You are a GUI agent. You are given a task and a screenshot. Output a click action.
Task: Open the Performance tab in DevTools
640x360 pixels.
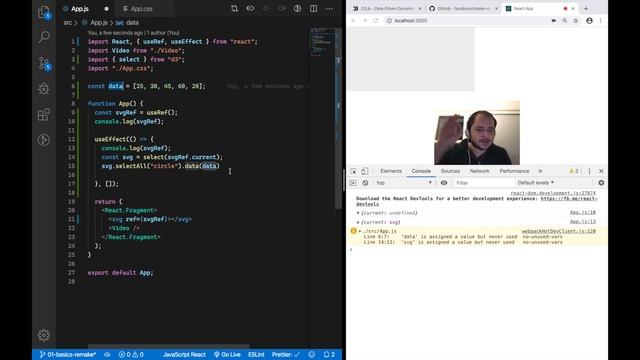point(514,171)
